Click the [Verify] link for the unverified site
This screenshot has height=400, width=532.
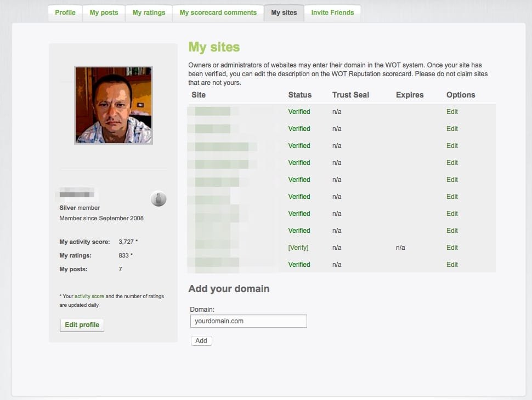coord(298,248)
